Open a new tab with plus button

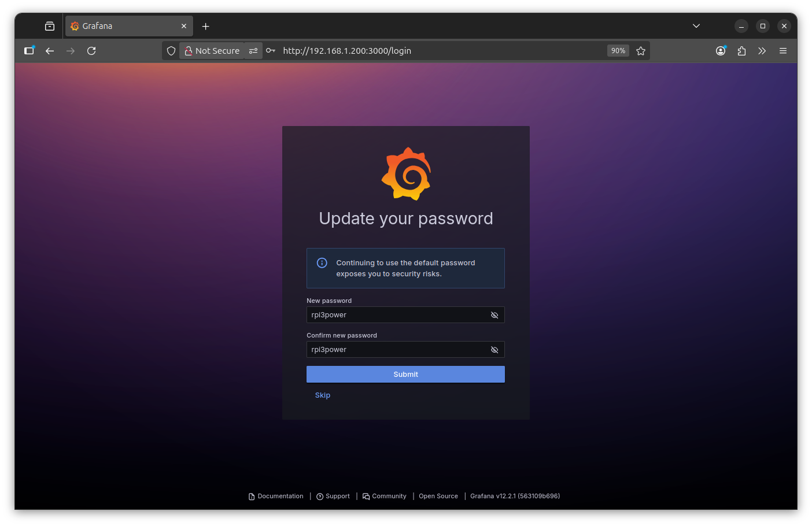pos(205,27)
